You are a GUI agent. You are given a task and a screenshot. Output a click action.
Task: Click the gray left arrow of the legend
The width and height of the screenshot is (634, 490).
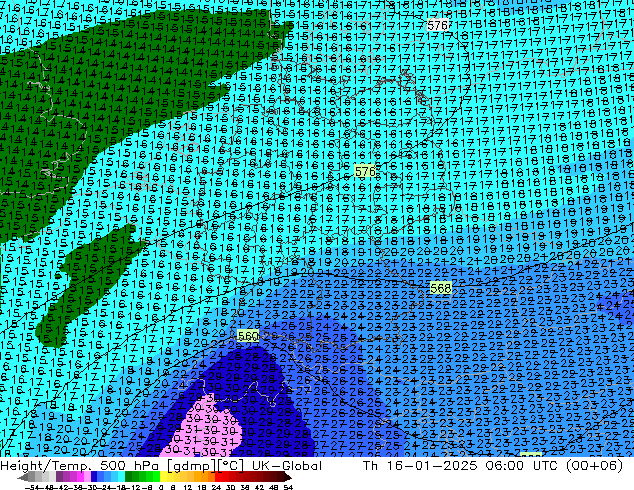(x=23, y=477)
